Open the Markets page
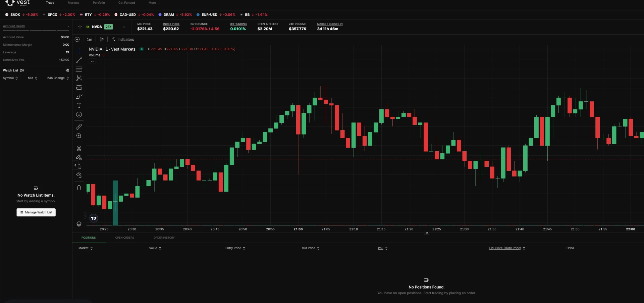This screenshot has height=303, width=644. click(73, 3)
